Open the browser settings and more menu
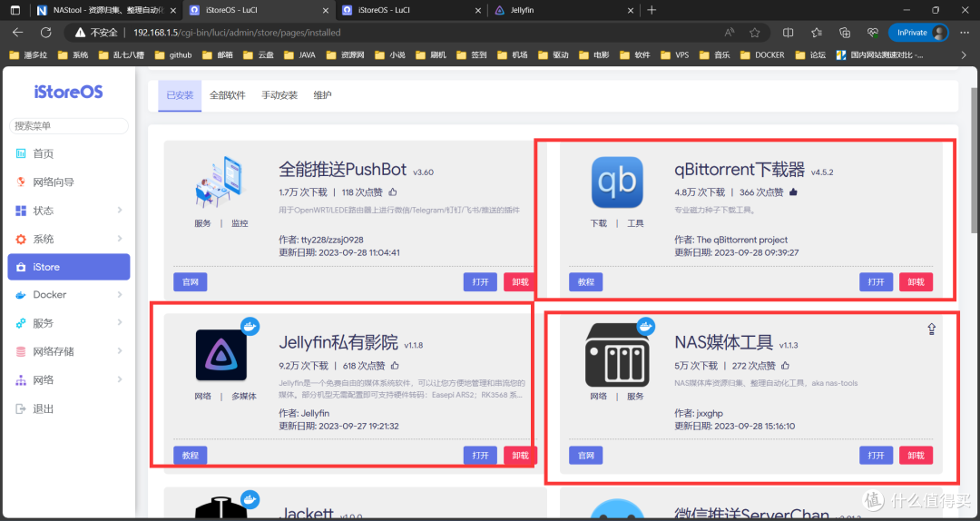 pos(963,33)
